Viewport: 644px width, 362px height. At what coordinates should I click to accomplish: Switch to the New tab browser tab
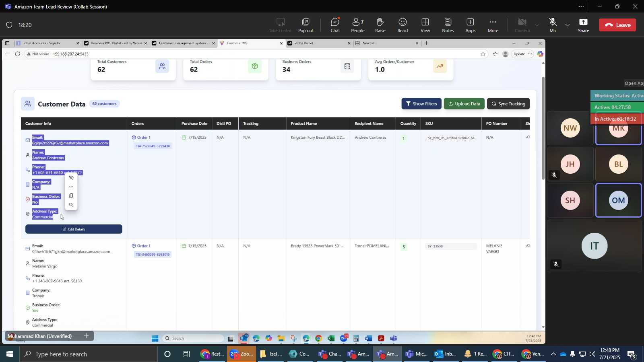(386, 43)
